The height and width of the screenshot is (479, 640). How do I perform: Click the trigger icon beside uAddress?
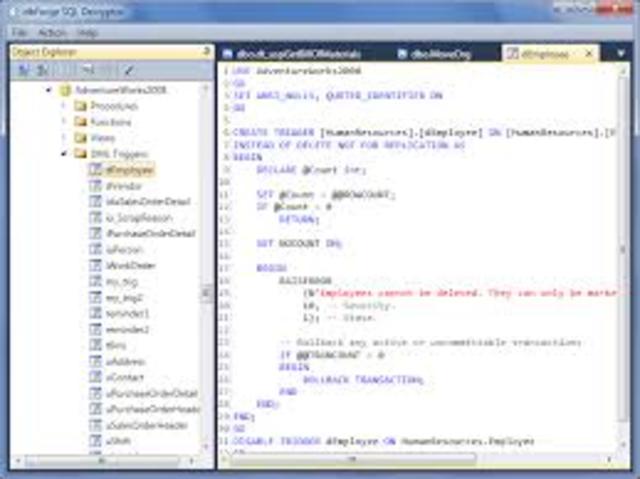[95, 361]
